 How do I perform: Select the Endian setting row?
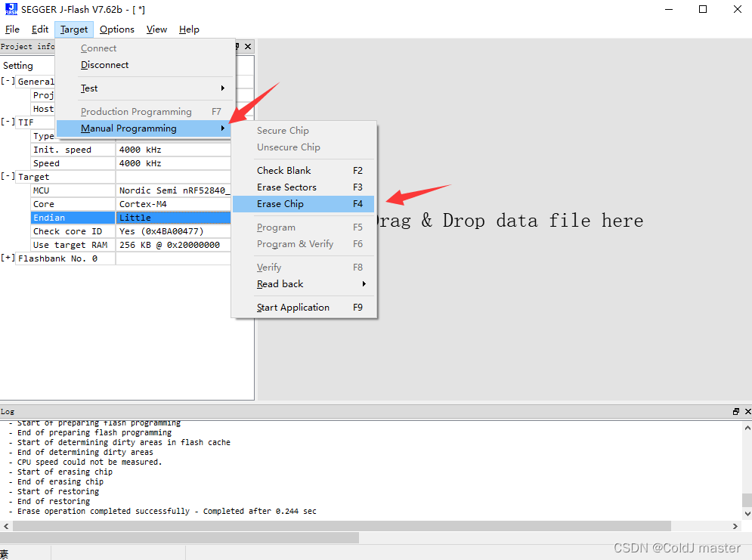pyautogui.click(x=131, y=218)
